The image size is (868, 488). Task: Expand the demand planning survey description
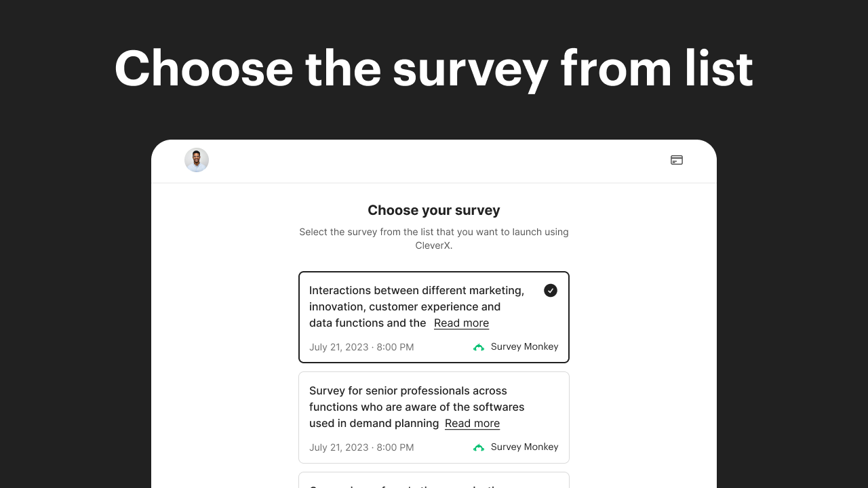(x=472, y=423)
